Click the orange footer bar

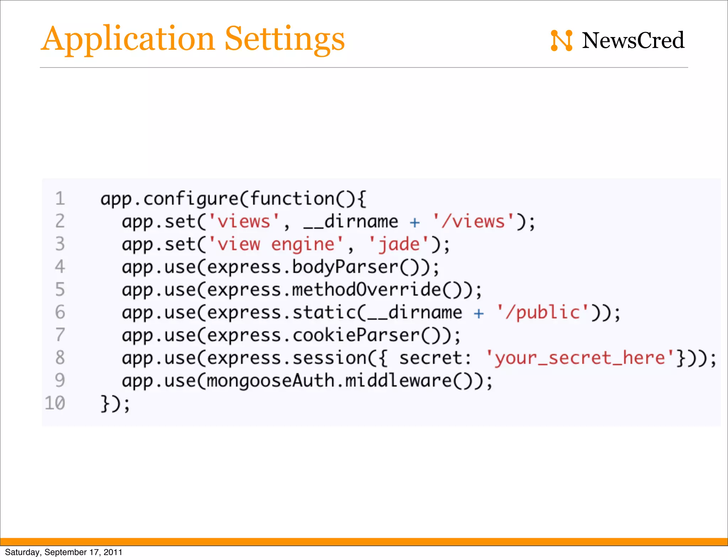pyautogui.click(x=364, y=542)
